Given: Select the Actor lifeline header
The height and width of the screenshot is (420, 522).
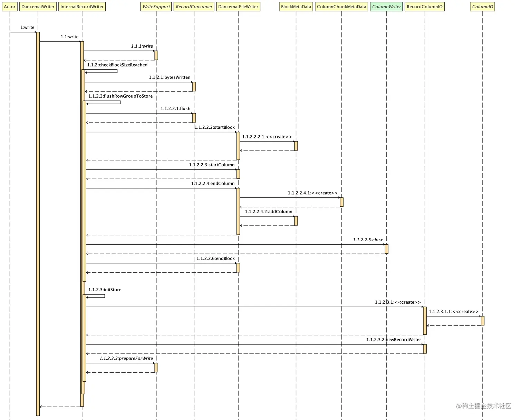Looking at the screenshot, I should coord(10,7).
